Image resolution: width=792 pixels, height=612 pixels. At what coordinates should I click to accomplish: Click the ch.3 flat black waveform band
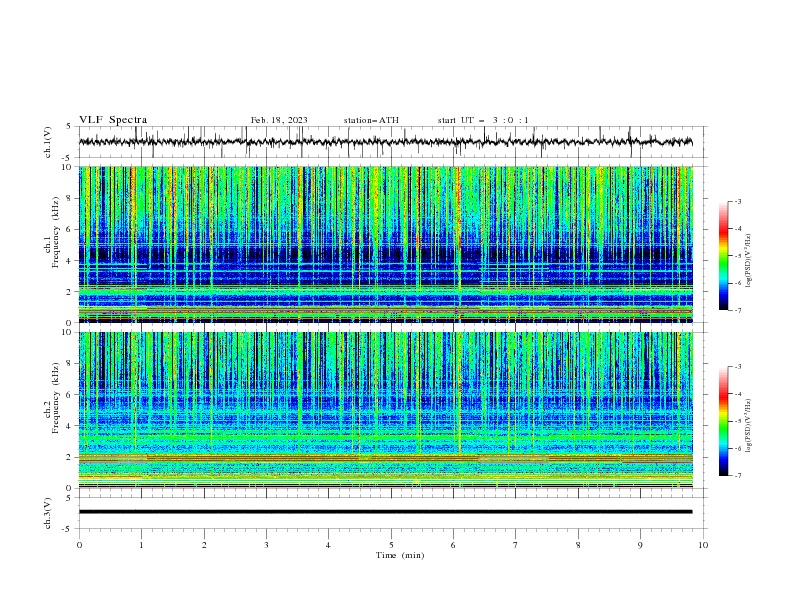tap(385, 512)
